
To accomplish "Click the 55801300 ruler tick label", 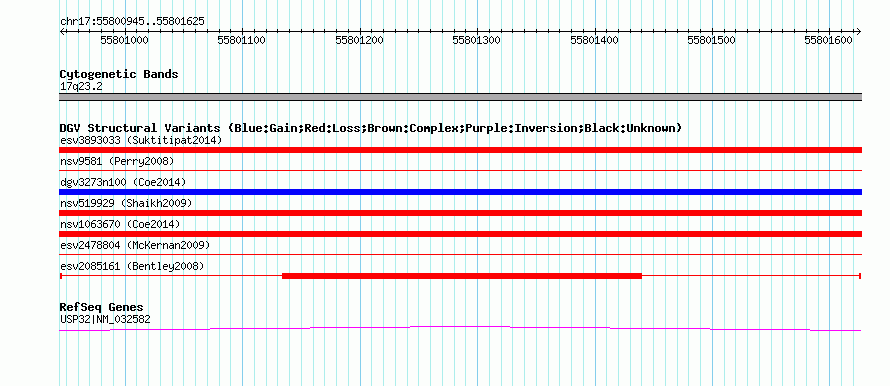I will [x=476, y=40].
